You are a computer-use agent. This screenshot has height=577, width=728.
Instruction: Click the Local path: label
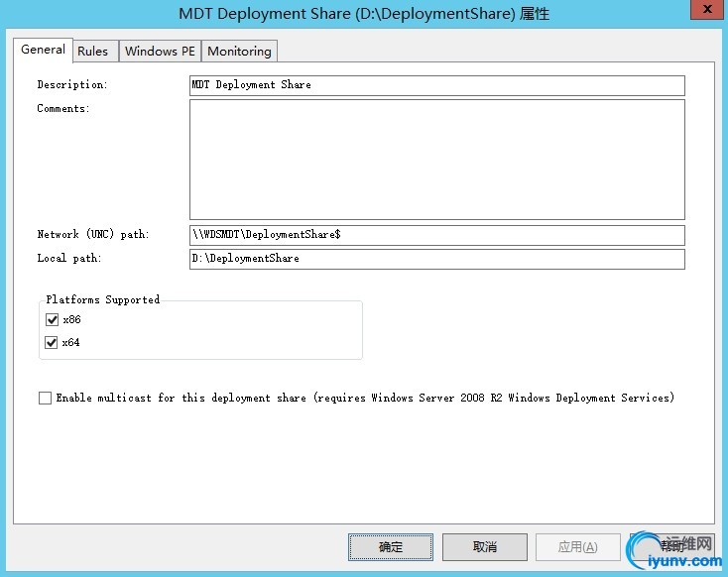pos(69,258)
